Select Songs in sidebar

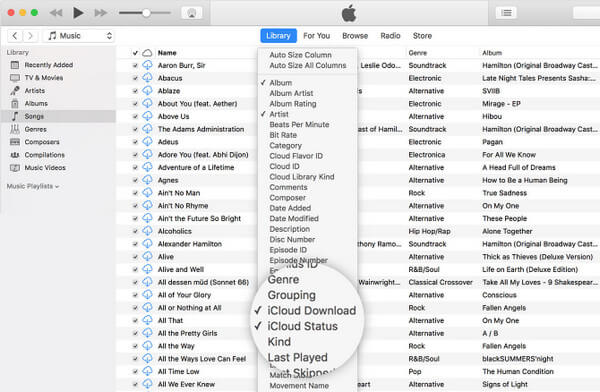[x=58, y=116]
